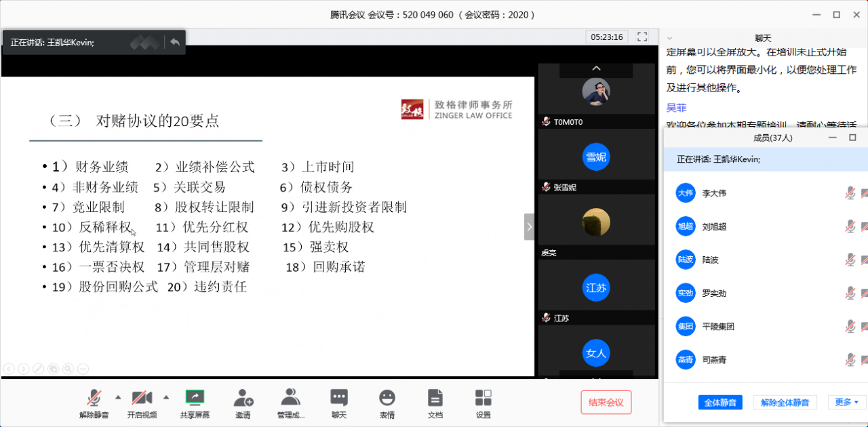The width and height of the screenshot is (868, 427).
Task: Click the 共享屏幕 share screen icon
Action: pyautogui.click(x=195, y=398)
